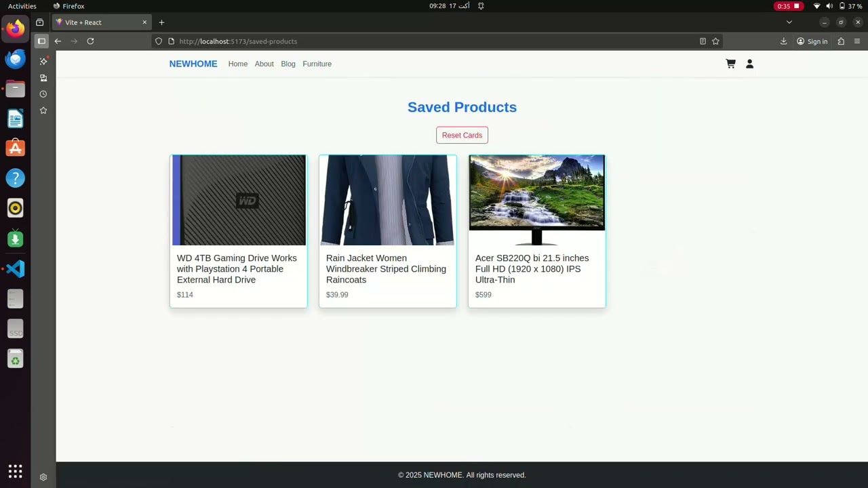This screenshot has width=868, height=488.
Task: Open Firefox downloads panel
Action: (x=783, y=41)
